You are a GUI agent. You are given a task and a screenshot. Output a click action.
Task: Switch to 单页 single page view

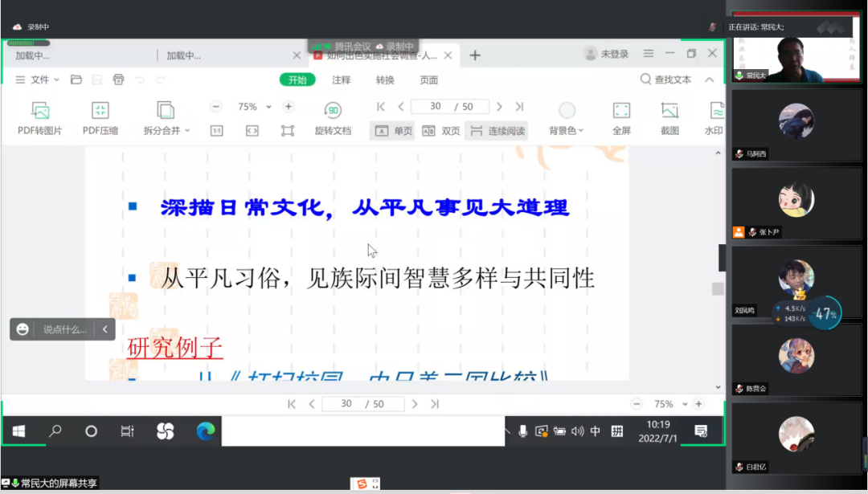[392, 131]
